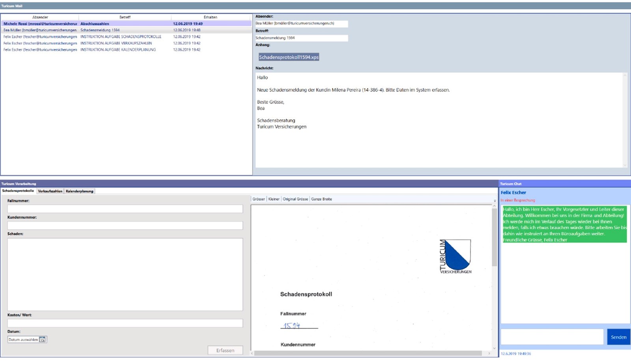
Task: Fit document with Ganze Breite
Action: pyautogui.click(x=321, y=199)
